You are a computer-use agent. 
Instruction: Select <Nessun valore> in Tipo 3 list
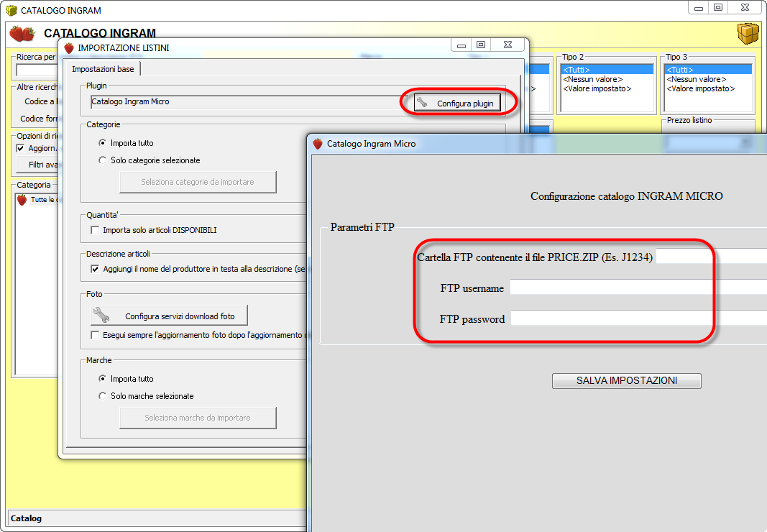pyautogui.click(x=708, y=79)
